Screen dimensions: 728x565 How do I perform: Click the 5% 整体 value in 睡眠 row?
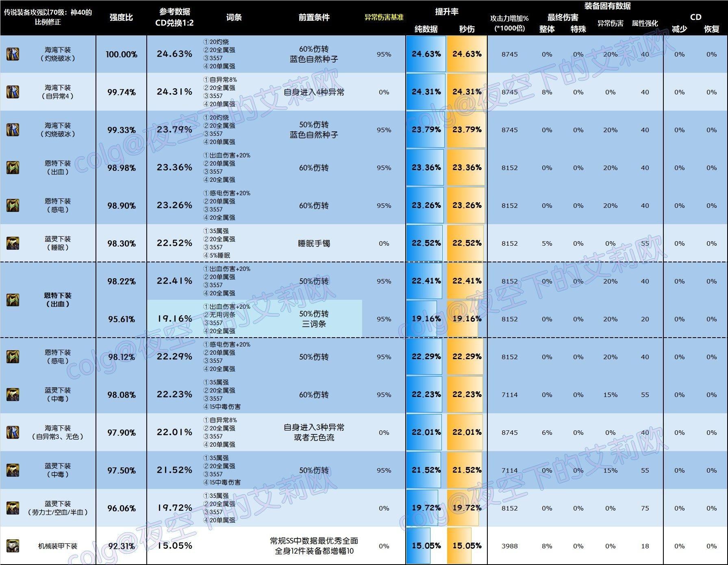547,243
